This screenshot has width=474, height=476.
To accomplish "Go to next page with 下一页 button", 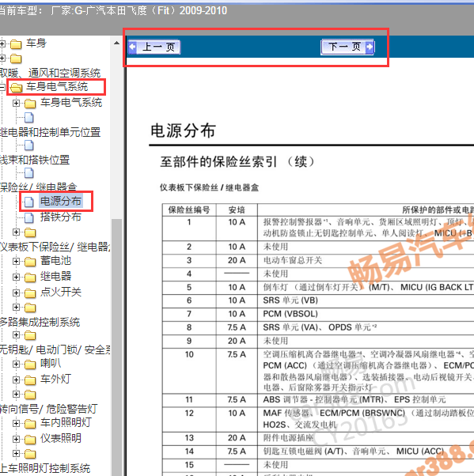I will click(347, 47).
